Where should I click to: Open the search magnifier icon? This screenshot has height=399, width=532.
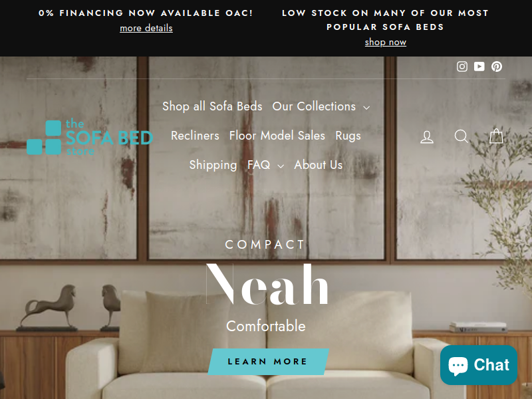tap(461, 136)
